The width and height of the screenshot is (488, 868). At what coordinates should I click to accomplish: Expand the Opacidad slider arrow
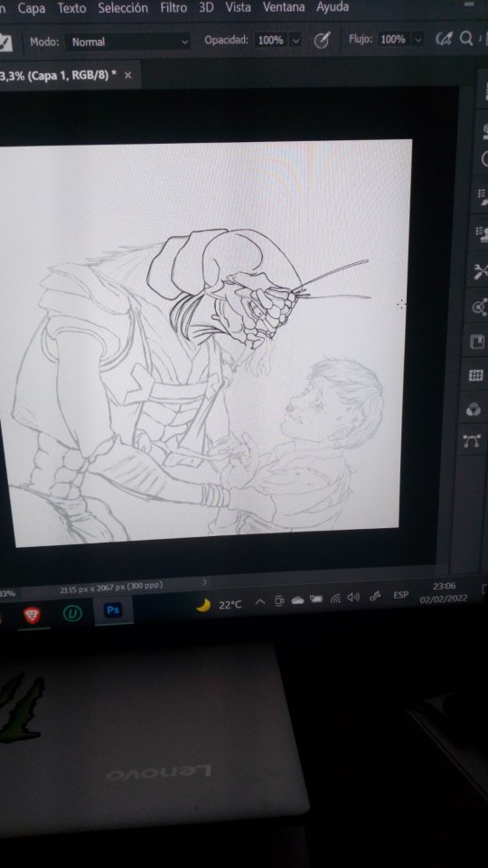pyautogui.click(x=296, y=40)
